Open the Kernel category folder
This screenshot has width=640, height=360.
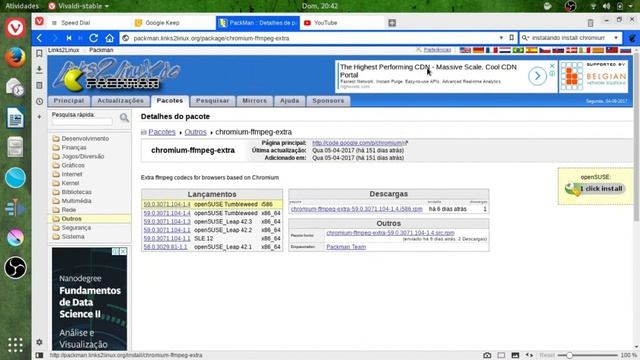[70, 183]
